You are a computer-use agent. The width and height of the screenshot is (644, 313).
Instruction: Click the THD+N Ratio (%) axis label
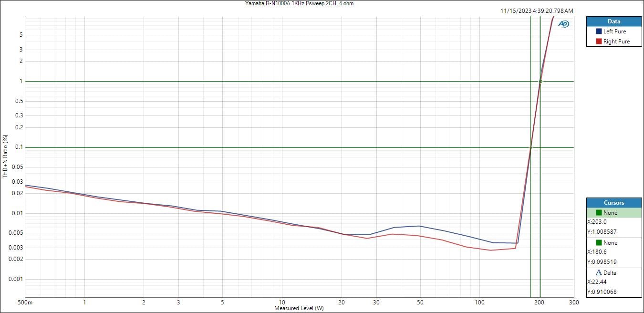click(5, 156)
